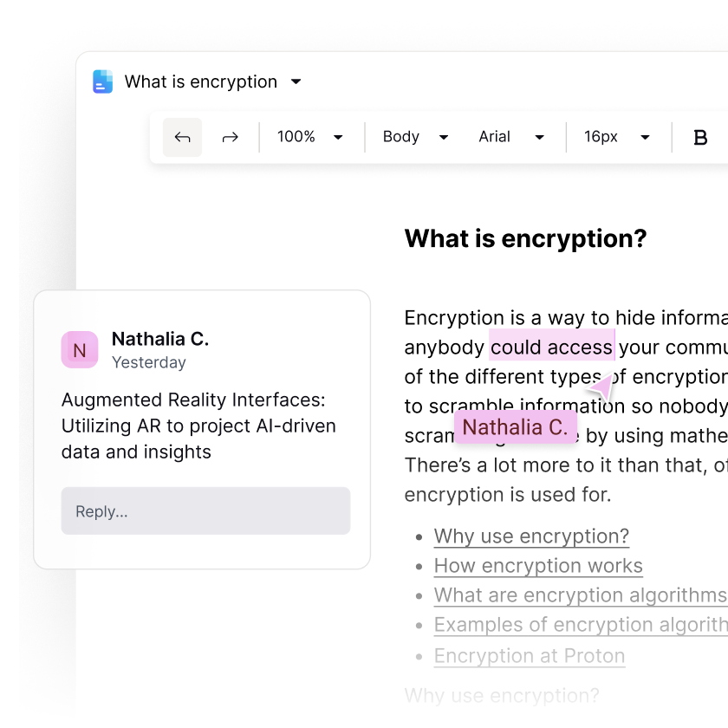Click "Examples of encryption algorithms" link
The image size is (728, 728).
click(579, 625)
